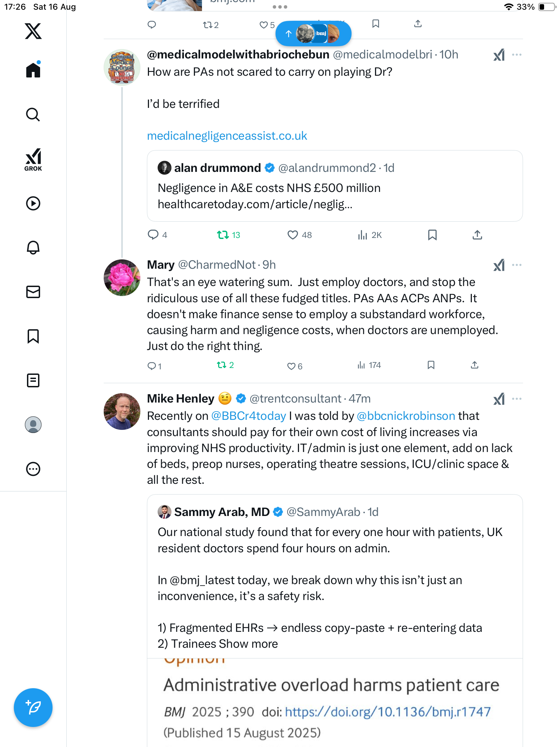Open Notifications bell in sidebar
The width and height of the screenshot is (560, 747).
[33, 248]
